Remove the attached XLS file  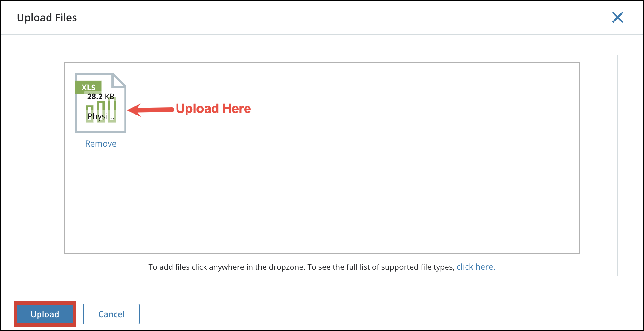[100, 143]
